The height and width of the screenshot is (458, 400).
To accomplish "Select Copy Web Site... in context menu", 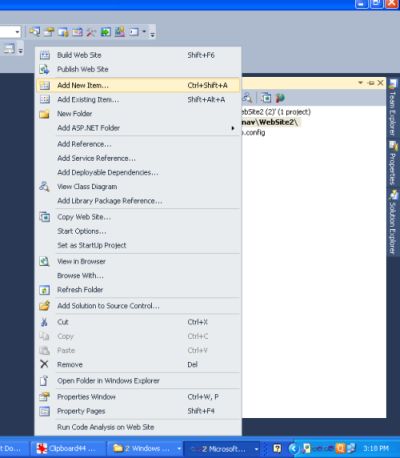I will click(138, 217).
